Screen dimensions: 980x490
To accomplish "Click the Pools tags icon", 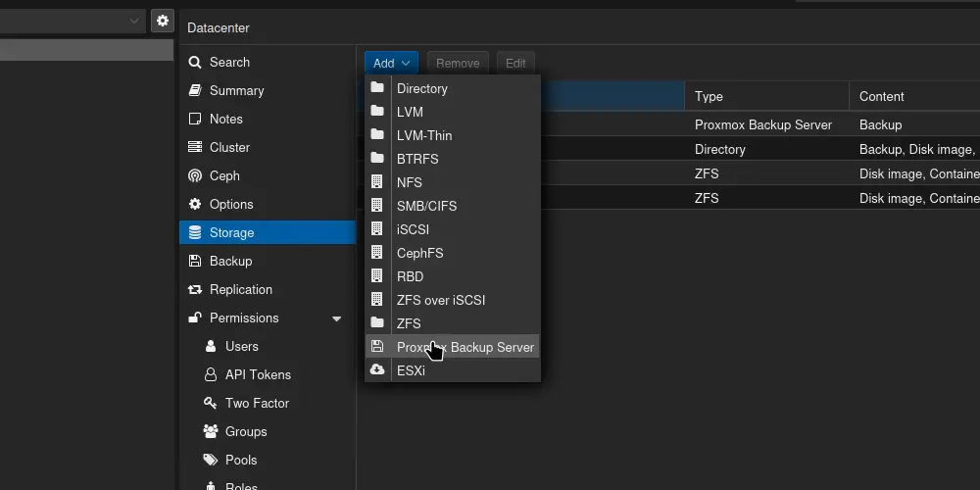I will (211, 460).
